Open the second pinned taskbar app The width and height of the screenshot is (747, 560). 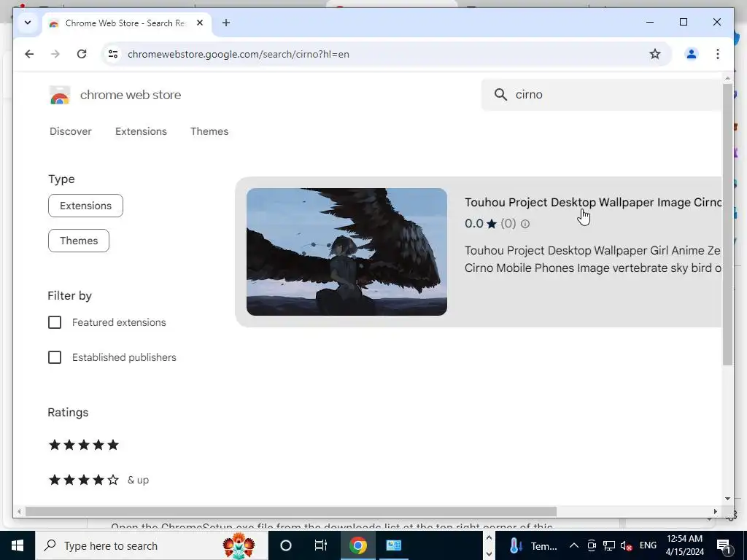click(x=393, y=545)
